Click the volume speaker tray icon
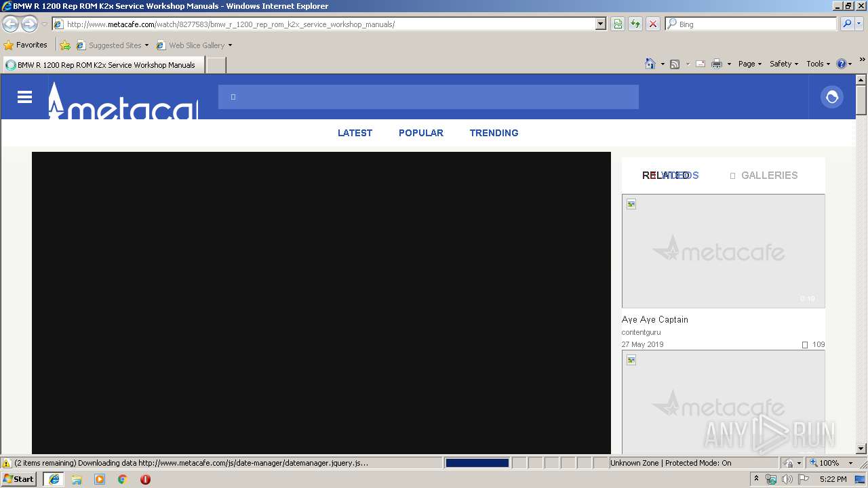The height and width of the screenshot is (488, 868). coord(787,479)
